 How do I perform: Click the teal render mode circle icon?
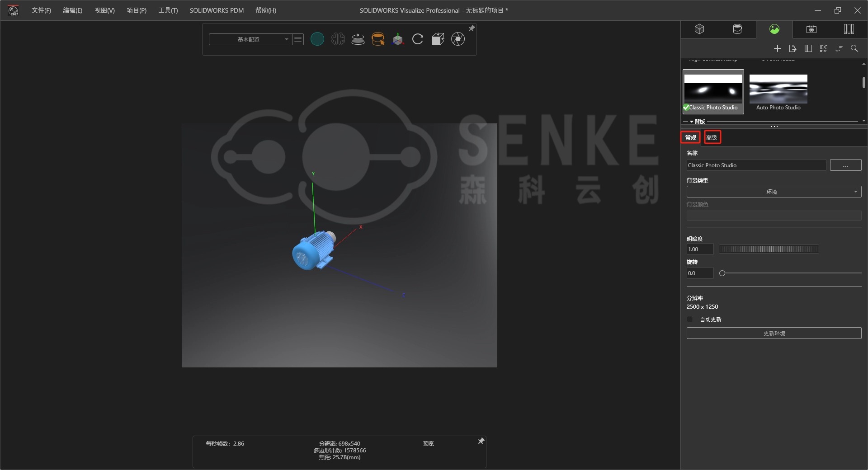tap(317, 39)
